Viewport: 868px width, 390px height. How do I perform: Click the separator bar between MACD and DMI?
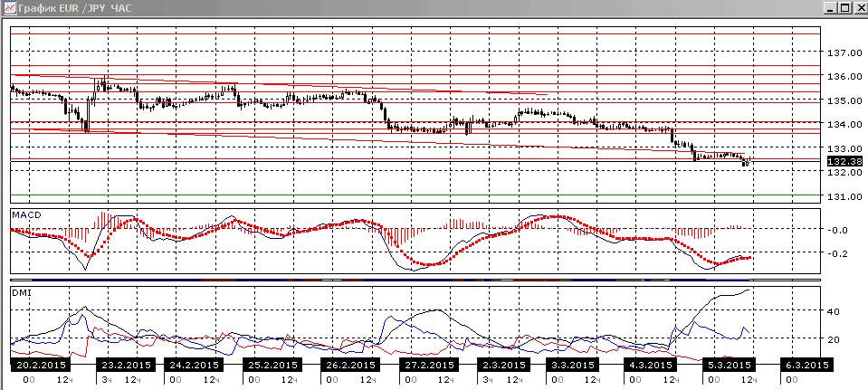[415, 280]
